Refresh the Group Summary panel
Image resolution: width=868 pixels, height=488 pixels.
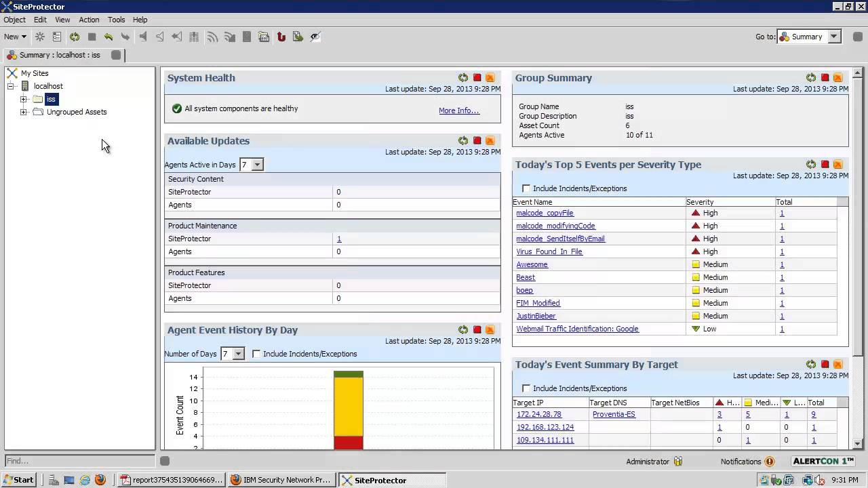tap(811, 78)
